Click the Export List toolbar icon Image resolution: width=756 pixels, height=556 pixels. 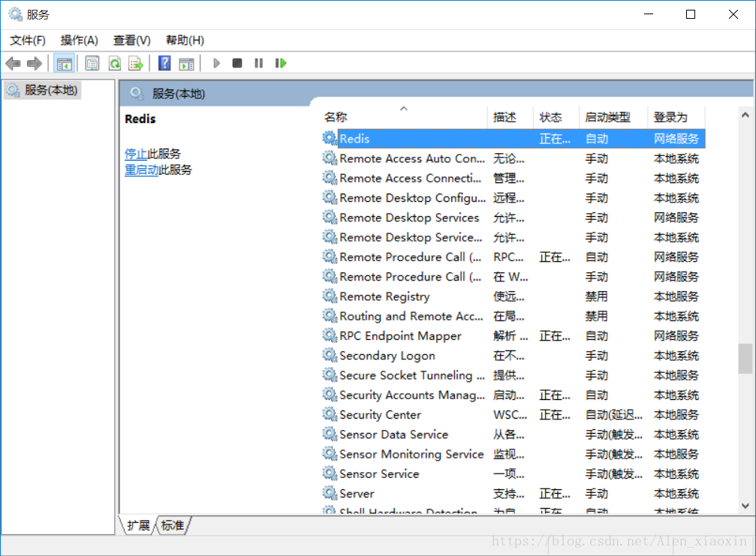coord(136,63)
